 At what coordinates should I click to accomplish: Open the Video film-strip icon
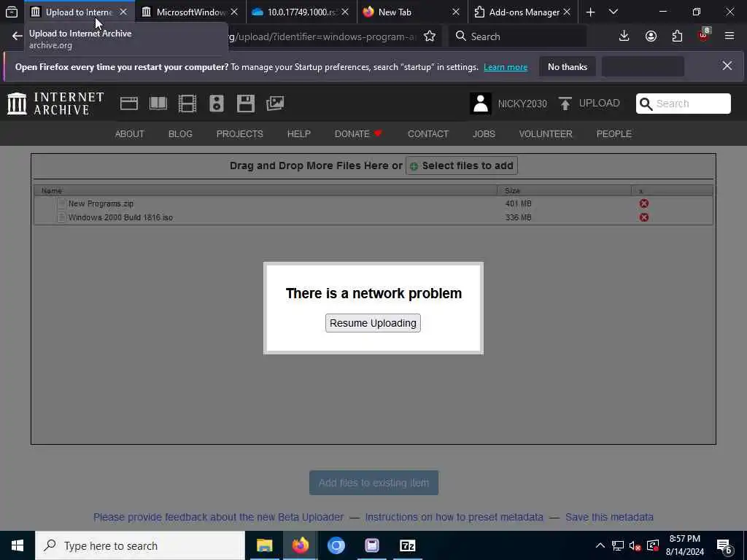(x=187, y=104)
